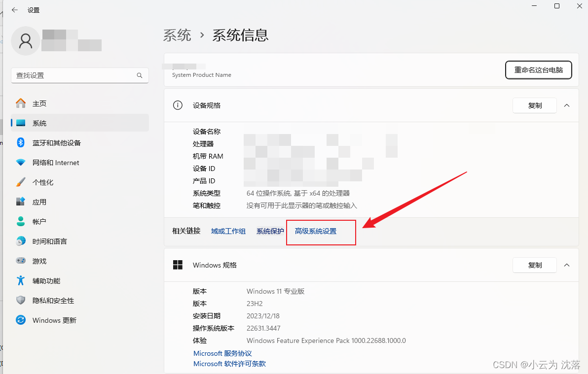Click the Windows 11 专业版 edition text
Image resolution: width=588 pixels, height=374 pixels.
(x=276, y=291)
